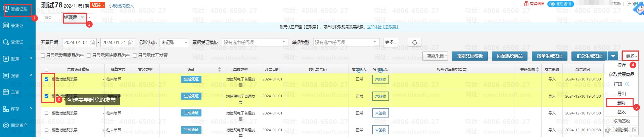Open calendar picker for end date 2024-01-31

pyautogui.click(x=131, y=43)
